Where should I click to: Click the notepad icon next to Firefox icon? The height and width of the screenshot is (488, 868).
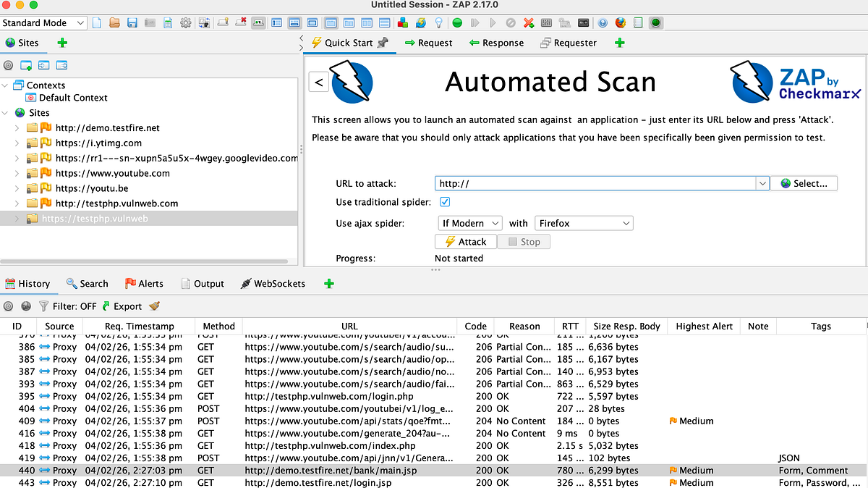pos(637,23)
